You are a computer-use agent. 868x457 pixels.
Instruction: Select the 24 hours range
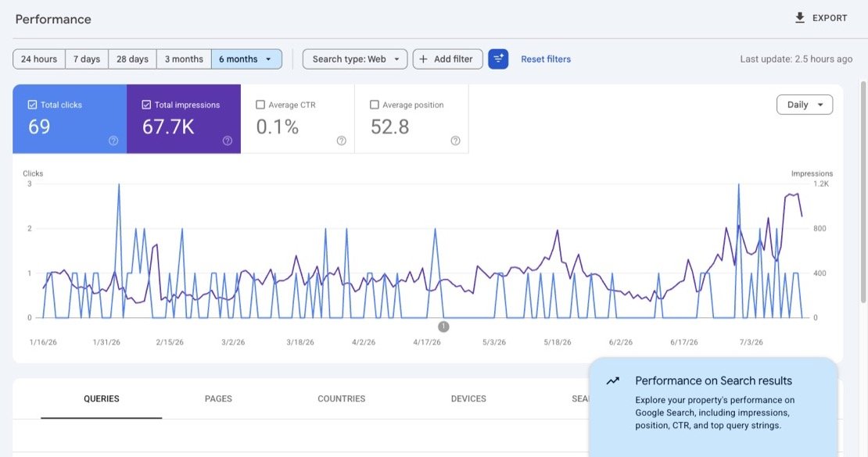point(39,59)
